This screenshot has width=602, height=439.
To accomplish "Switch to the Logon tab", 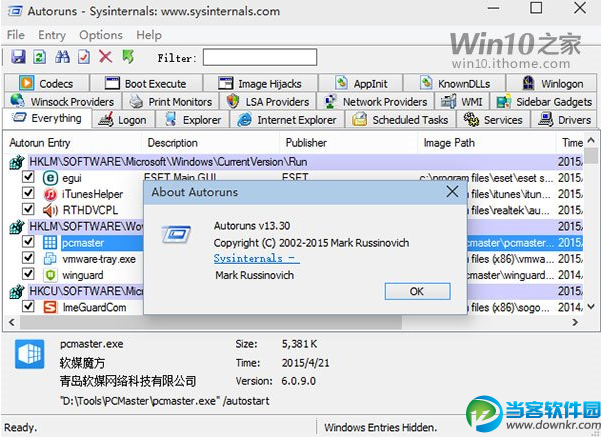I will click(x=123, y=120).
